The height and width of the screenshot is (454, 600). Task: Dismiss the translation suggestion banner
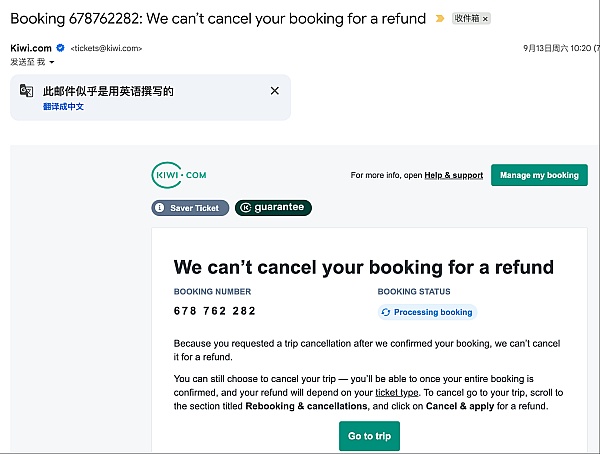[x=275, y=91]
